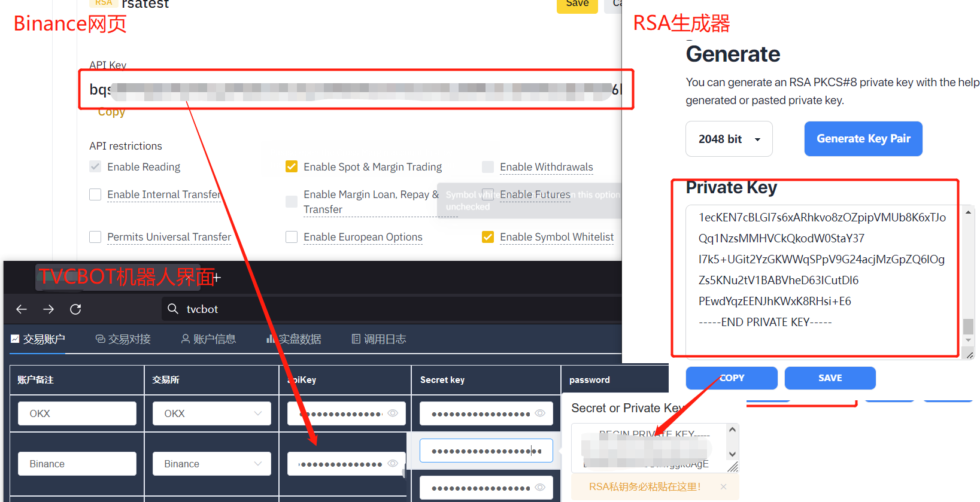This screenshot has width=980, height=502.
Task: Open the 实盘数据 tab
Action: pyautogui.click(x=294, y=339)
